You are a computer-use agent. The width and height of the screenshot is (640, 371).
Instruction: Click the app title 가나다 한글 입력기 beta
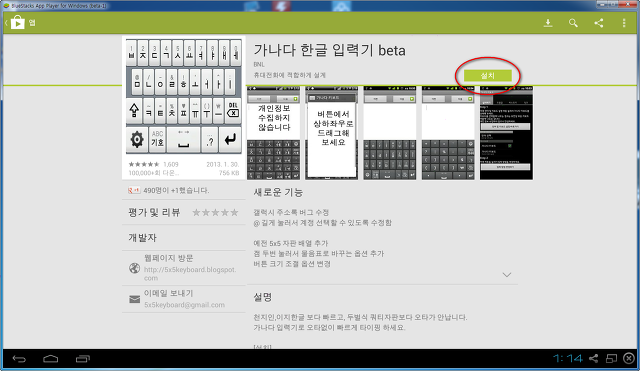pyautogui.click(x=329, y=50)
